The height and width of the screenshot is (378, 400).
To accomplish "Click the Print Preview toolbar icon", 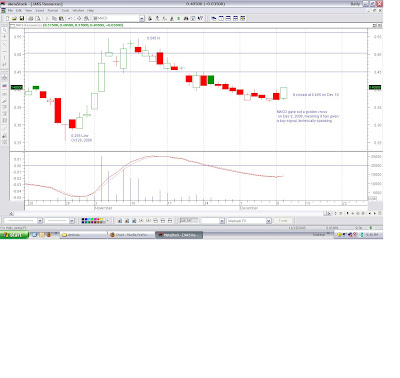I will 38,18.
